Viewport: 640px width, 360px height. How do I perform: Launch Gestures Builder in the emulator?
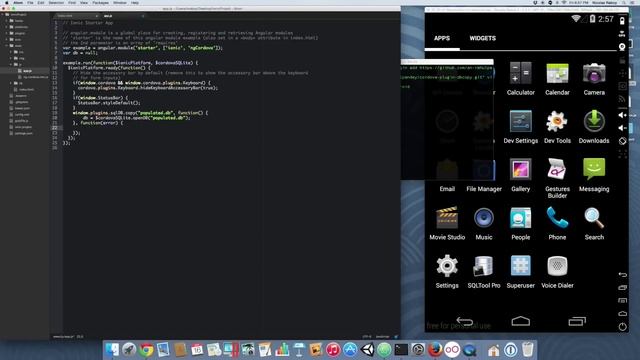557,178
